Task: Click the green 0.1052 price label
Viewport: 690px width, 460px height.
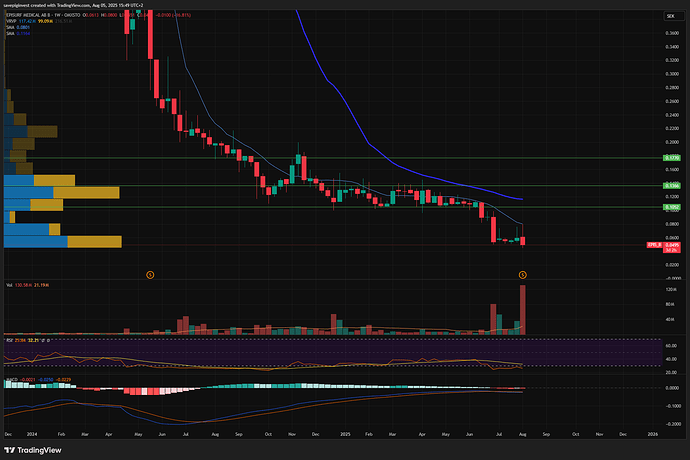Action: (x=672, y=207)
